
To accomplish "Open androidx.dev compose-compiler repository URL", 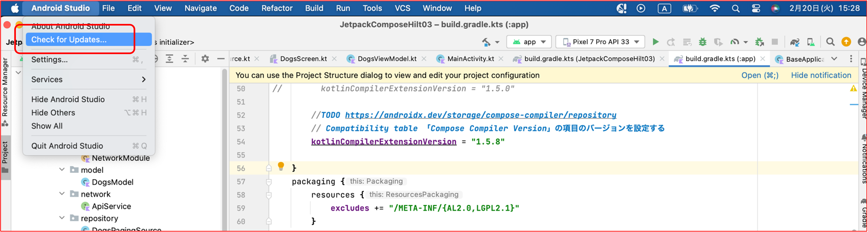I will pos(481,115).
